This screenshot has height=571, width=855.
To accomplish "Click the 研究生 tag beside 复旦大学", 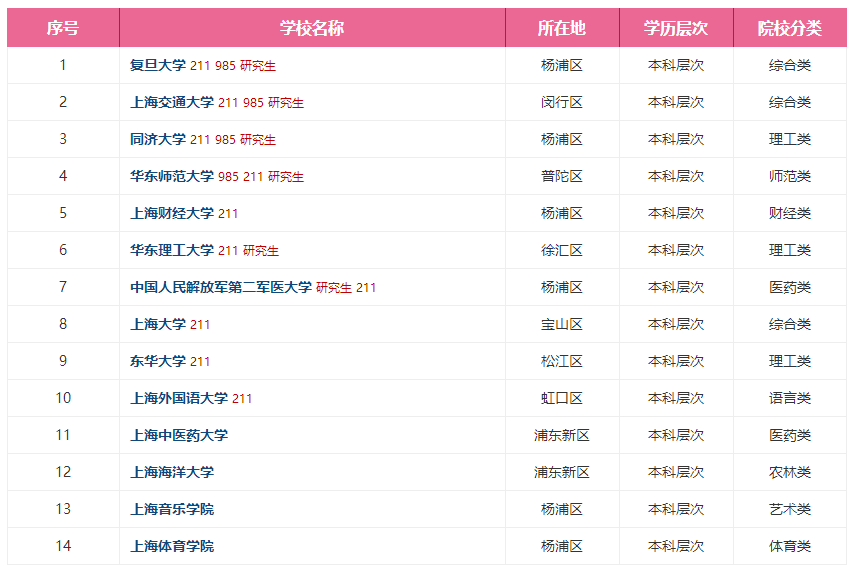I will click(x=258, y=66).
